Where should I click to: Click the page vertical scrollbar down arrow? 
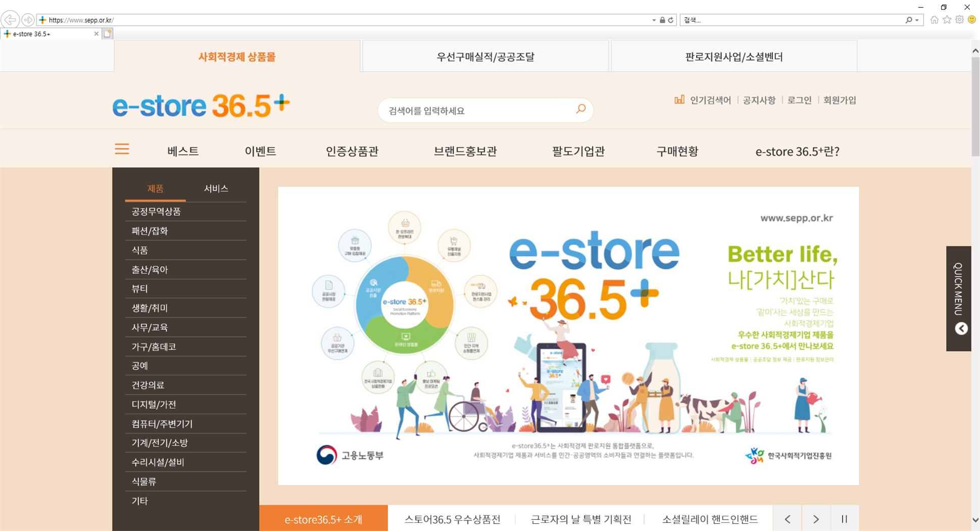[975, 520]
